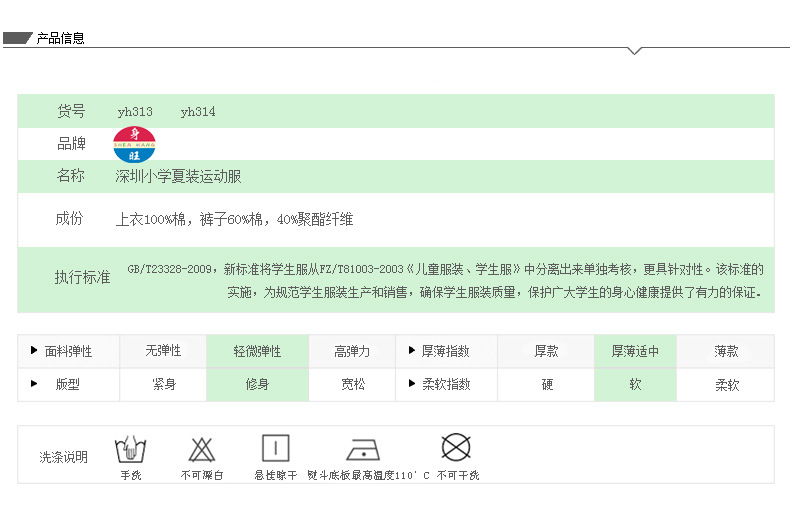Click the product name 深圳小学夏装运动服
The width and height of the screenshot is (790, 513).
[x=178, y=177]
